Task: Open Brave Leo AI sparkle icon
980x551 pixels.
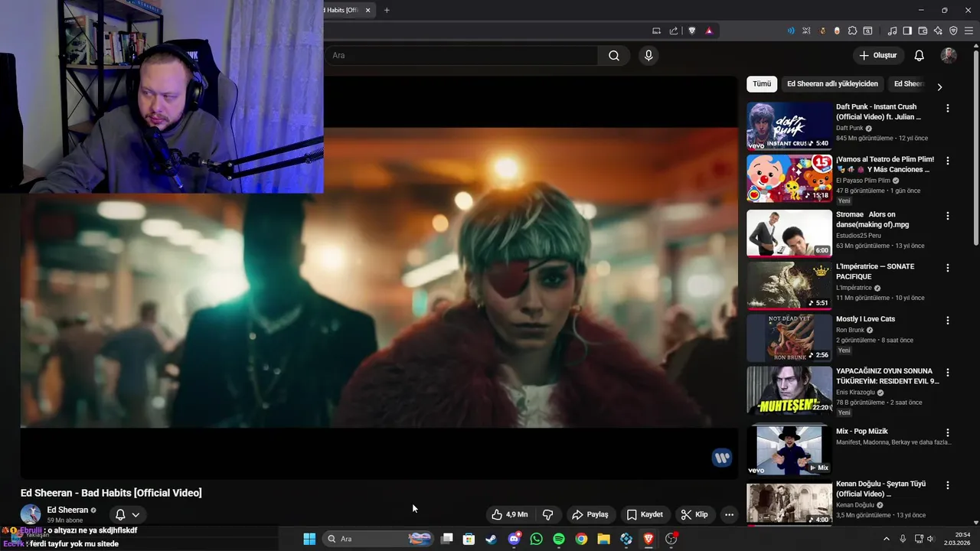Action: (x=938, y=31)
